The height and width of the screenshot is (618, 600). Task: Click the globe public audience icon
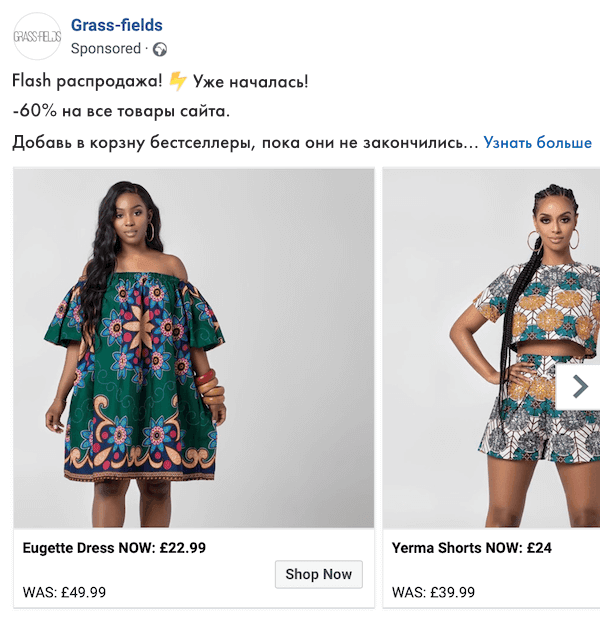tap(160, 49)
